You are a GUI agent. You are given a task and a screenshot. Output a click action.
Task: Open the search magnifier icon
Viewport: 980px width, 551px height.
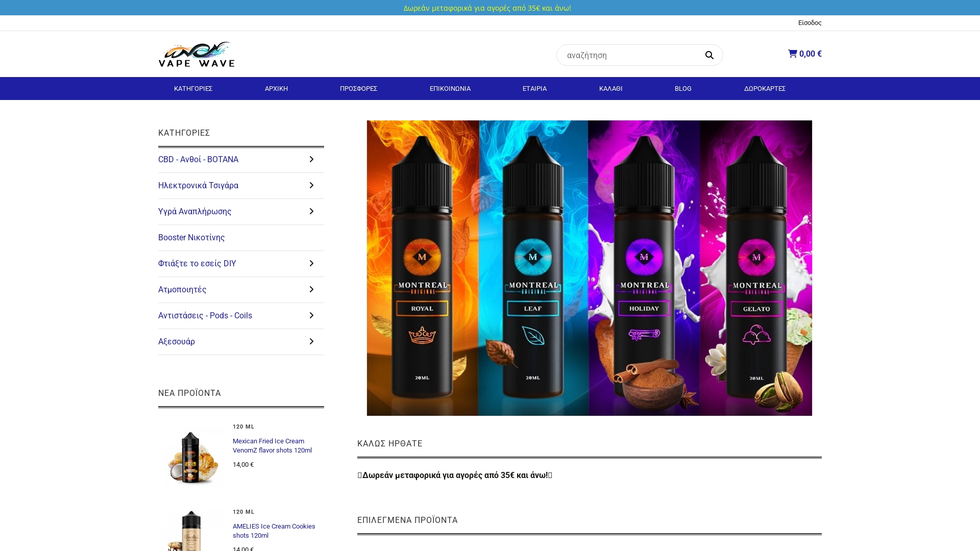click(709, 55)
